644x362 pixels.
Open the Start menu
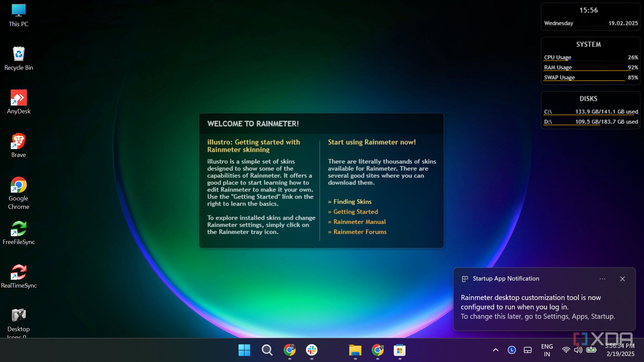(x=244, y=350)
